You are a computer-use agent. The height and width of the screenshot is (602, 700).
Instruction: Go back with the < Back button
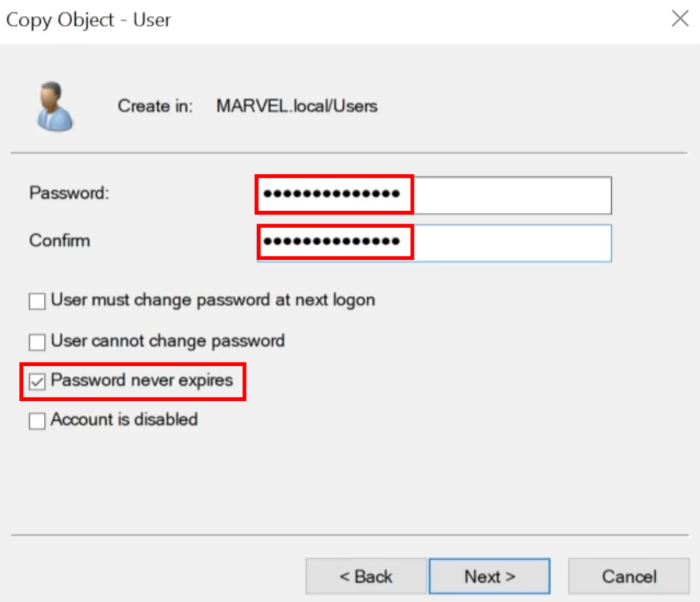tap(366, 576)
